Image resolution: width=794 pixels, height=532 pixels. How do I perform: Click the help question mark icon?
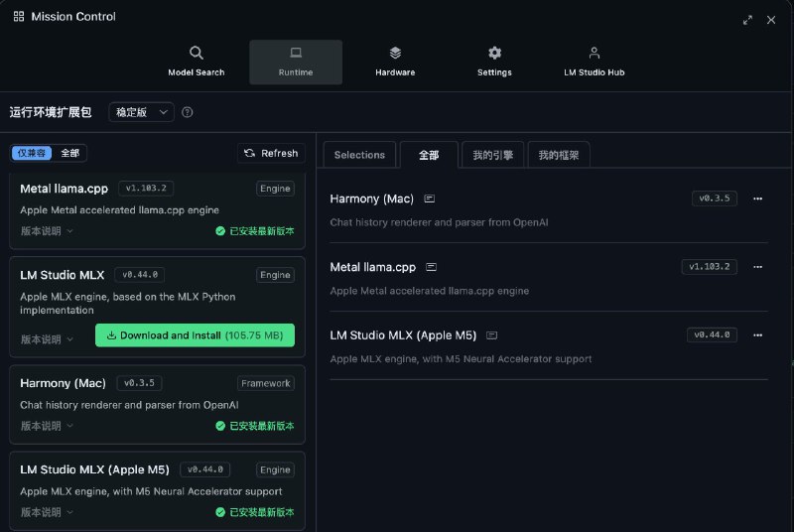point(188,113)
